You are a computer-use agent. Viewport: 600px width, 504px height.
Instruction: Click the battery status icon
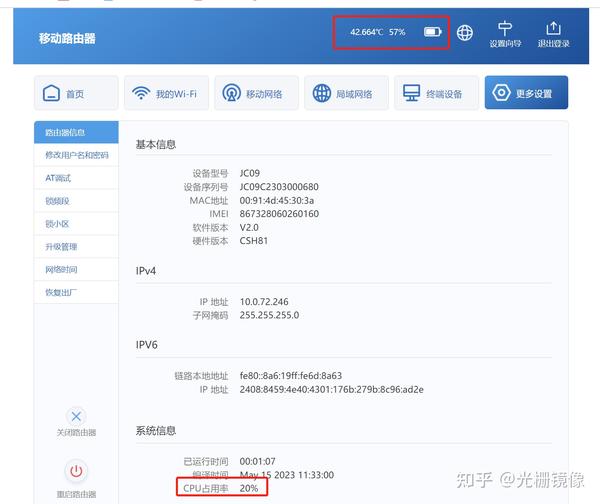pyautogui.click(x=433, y=32)
